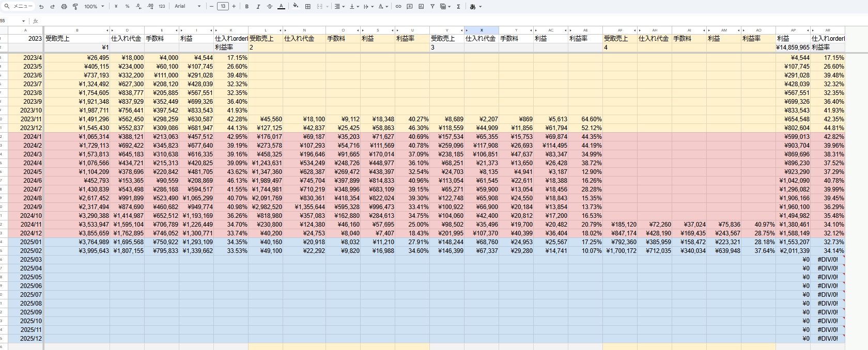Select the 2023/4 row label cell

point(25,58)
